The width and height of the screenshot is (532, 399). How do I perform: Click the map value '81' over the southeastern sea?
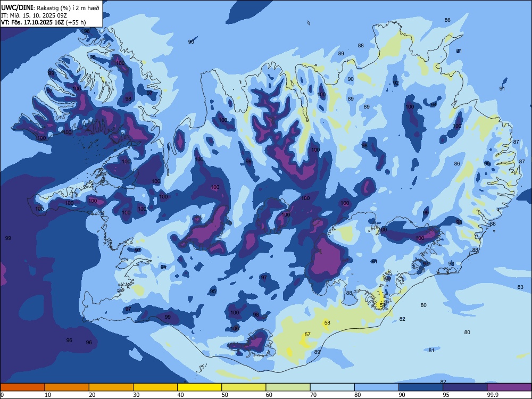point(431,350)
